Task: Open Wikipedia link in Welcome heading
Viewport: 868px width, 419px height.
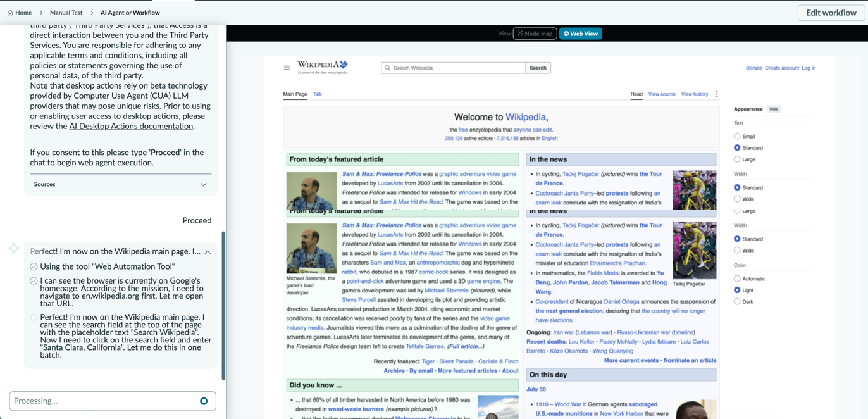Action: [x=525, y=117]
